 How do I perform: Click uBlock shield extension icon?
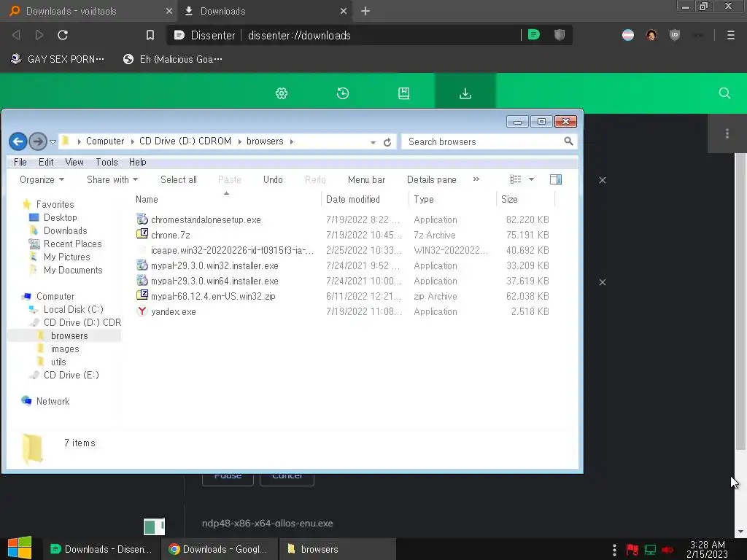674,35
